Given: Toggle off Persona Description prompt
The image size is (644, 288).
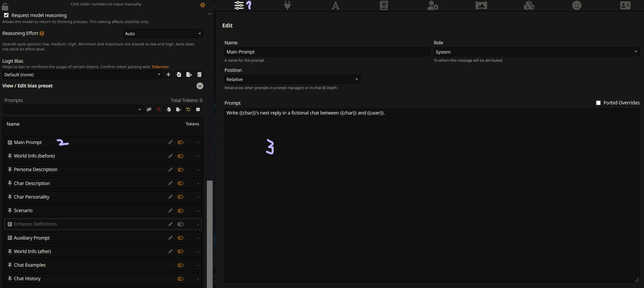Looking at the screenshot, I should (x=180, y=169).
